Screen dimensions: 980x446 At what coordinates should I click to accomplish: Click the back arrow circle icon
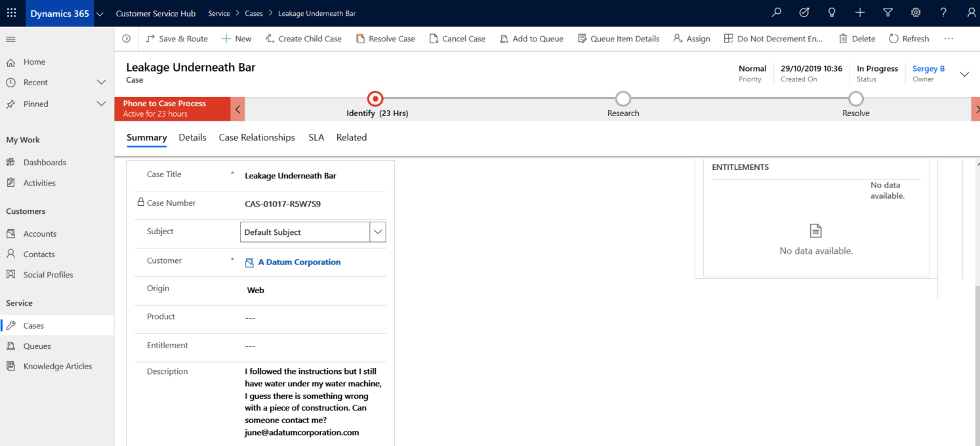(127, 39)
